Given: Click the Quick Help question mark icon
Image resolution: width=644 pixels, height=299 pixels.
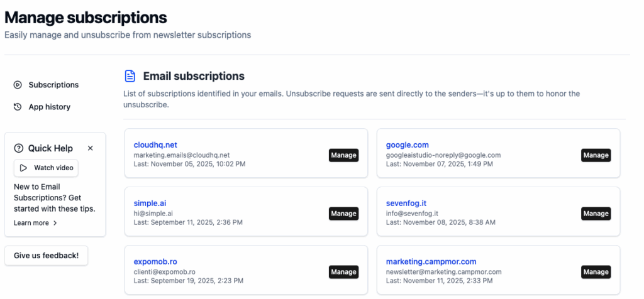Looking at the screenshot, I should tap(18, 148).
